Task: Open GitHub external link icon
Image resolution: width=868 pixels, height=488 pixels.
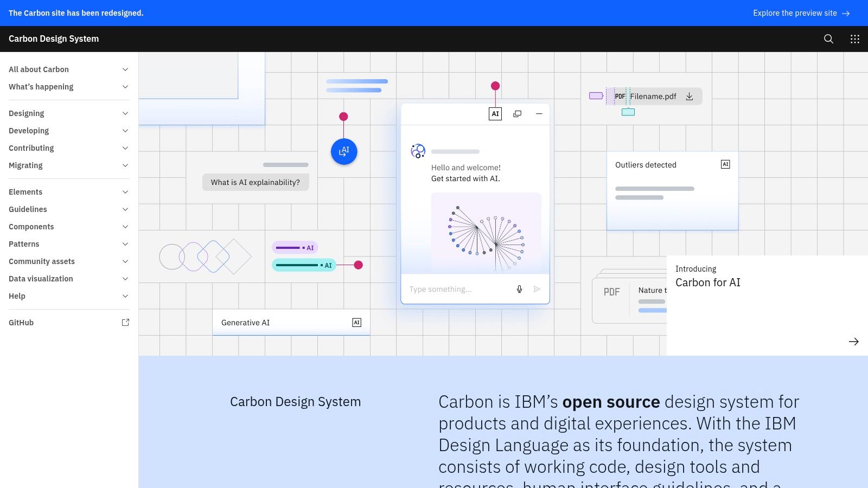Action: point(125,323)
